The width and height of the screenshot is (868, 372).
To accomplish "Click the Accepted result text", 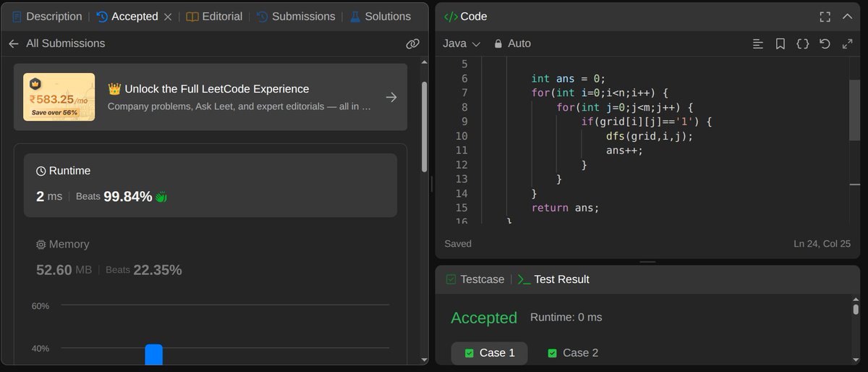I will 484,318.
